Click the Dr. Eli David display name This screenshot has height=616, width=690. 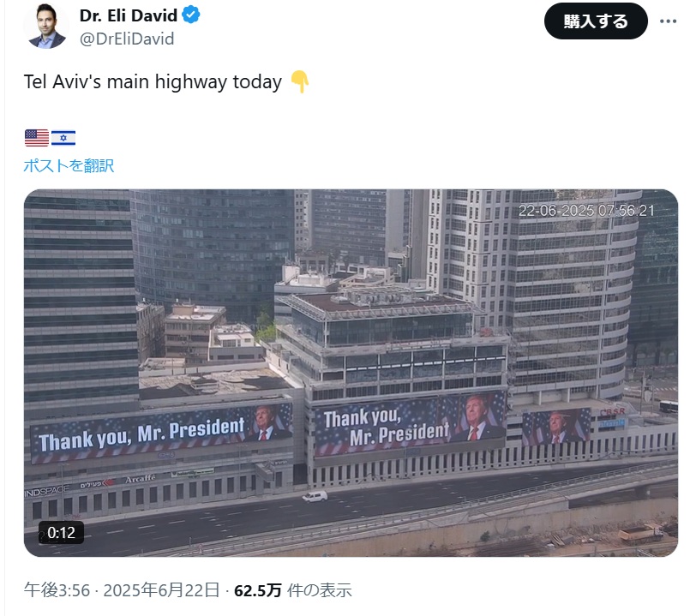click(129, 15)
